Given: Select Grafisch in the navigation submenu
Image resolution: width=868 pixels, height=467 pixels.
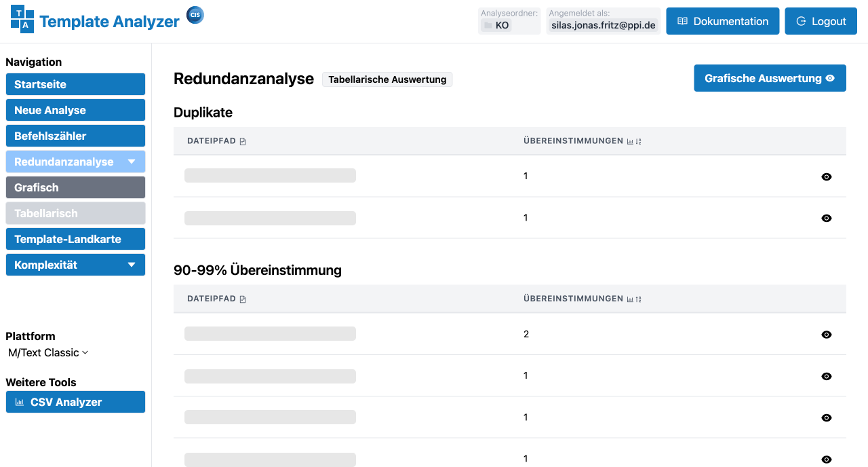Looking at the screenshot, I should click(x=75, y=187).
